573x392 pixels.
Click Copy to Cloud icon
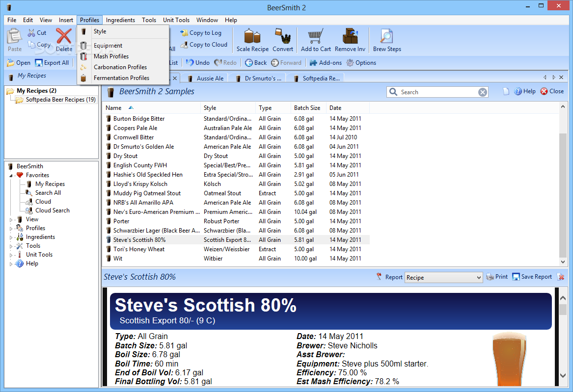coord(184,45)
